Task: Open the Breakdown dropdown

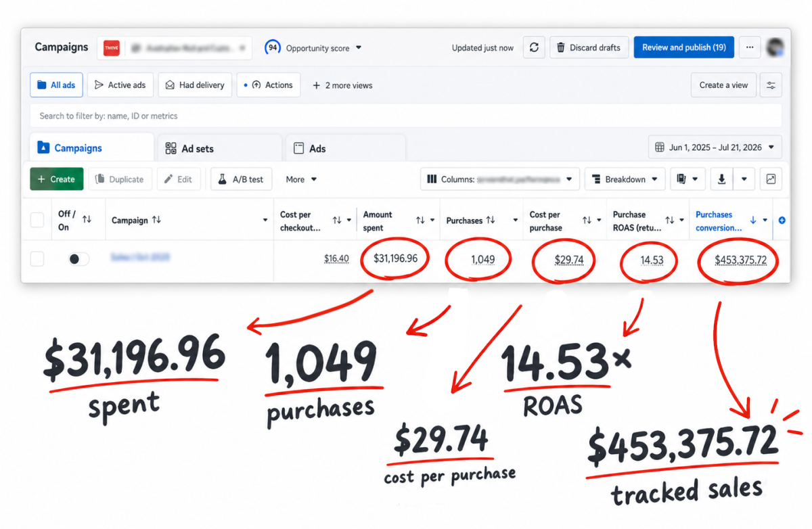Action: point(625,179)
